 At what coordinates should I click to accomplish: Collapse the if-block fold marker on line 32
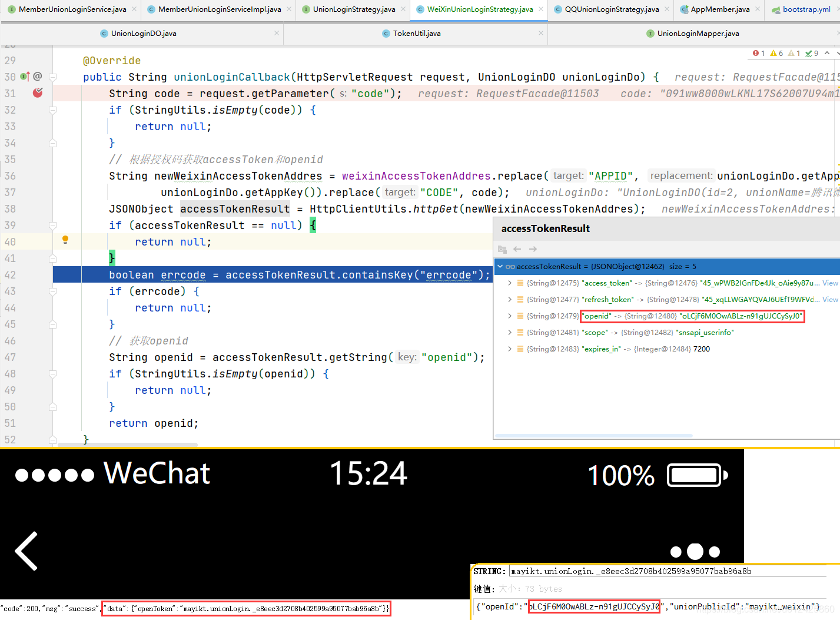point(52,110)
